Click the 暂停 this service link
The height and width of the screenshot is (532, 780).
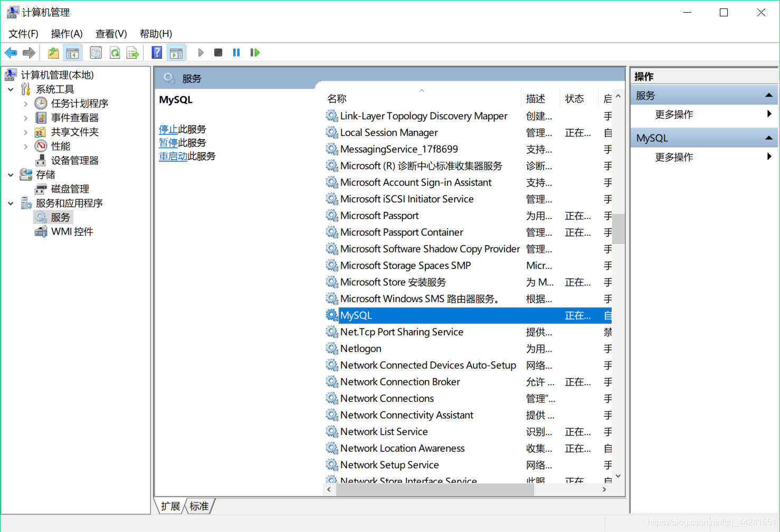pos(168,143)
